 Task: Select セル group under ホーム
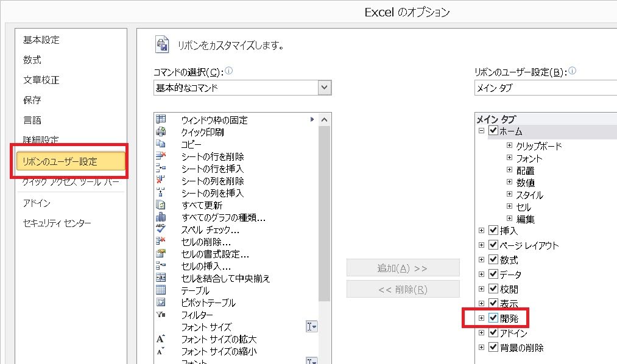pyautogui.click(x=523, y=207)
